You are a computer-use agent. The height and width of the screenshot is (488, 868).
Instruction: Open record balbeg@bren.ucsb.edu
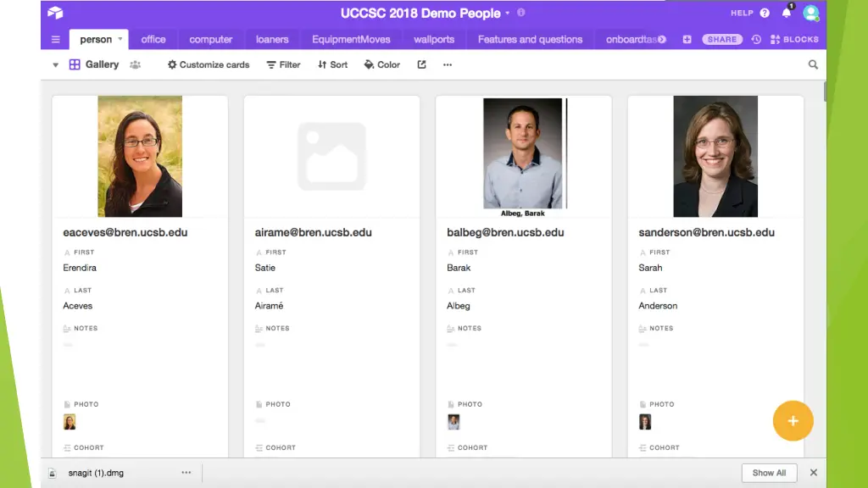point(505,232)
